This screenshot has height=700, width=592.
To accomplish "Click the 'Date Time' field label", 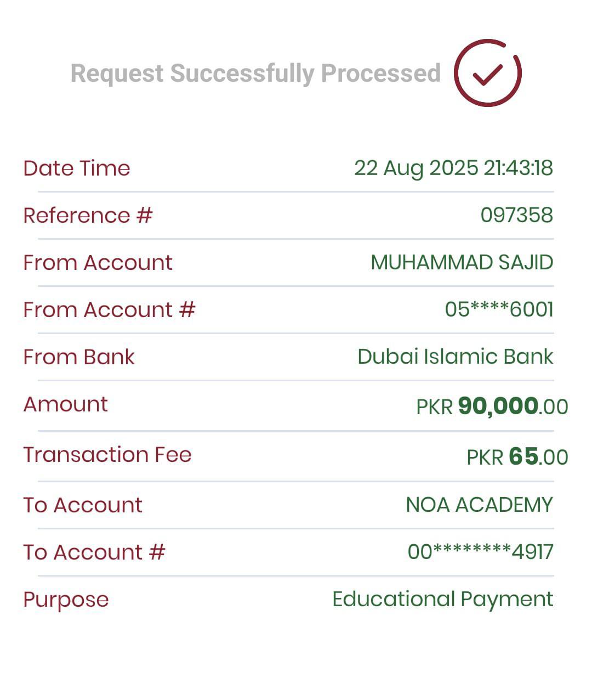I will (77, 168).
